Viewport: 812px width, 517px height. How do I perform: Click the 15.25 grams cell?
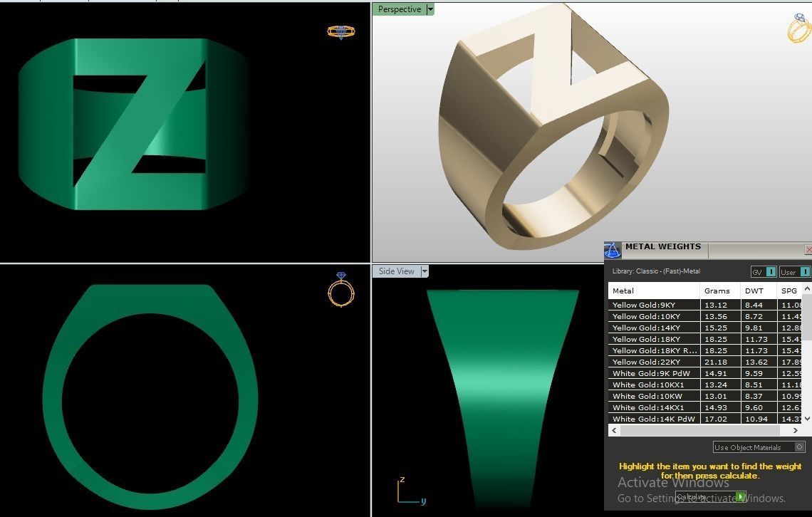pos(720,328)
